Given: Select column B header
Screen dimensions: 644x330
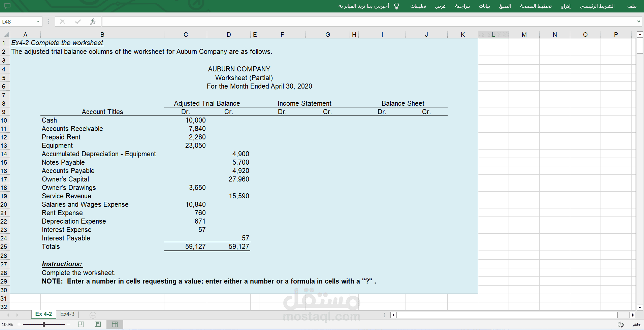Looking at the screenshot, I should click(102, 34).
